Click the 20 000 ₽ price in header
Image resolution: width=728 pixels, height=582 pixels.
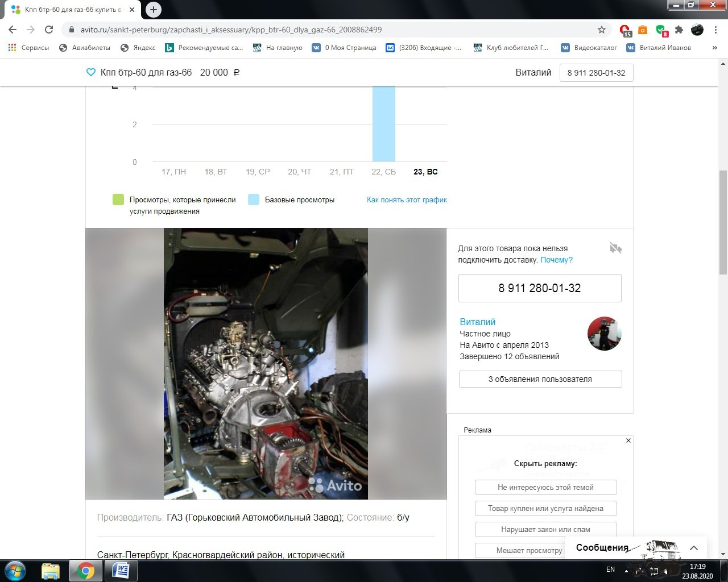click(220, 73)
